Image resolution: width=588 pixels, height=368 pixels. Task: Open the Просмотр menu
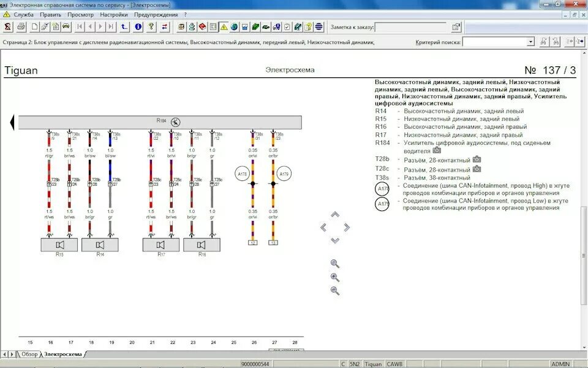click(x=80, y=15)
